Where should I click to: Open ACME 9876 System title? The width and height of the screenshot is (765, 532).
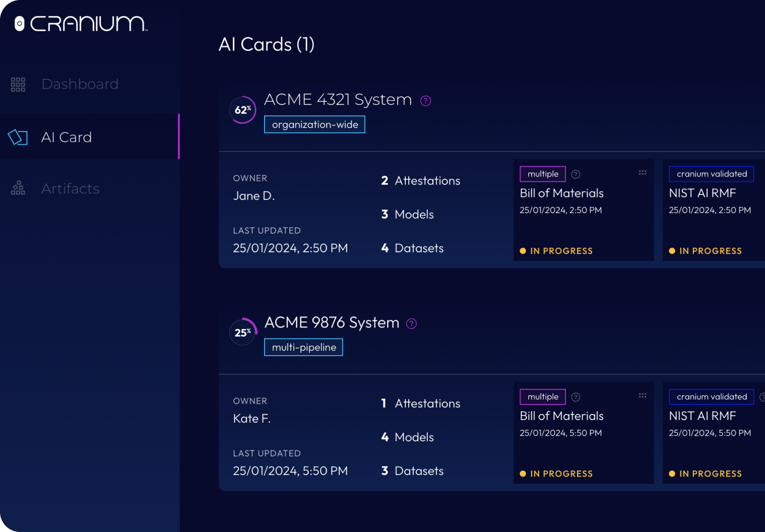click(332, 322)
